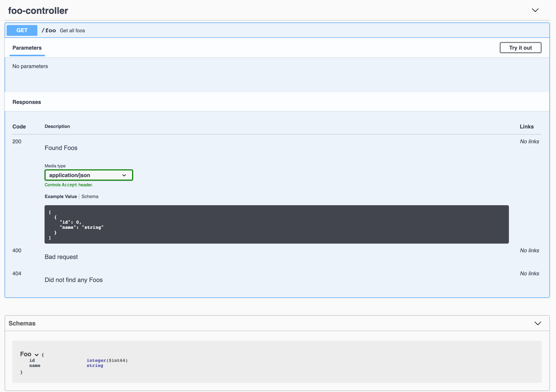Screen dimensions: 556x392
Task: Select the /foo endpoint path
Action: 49,30
